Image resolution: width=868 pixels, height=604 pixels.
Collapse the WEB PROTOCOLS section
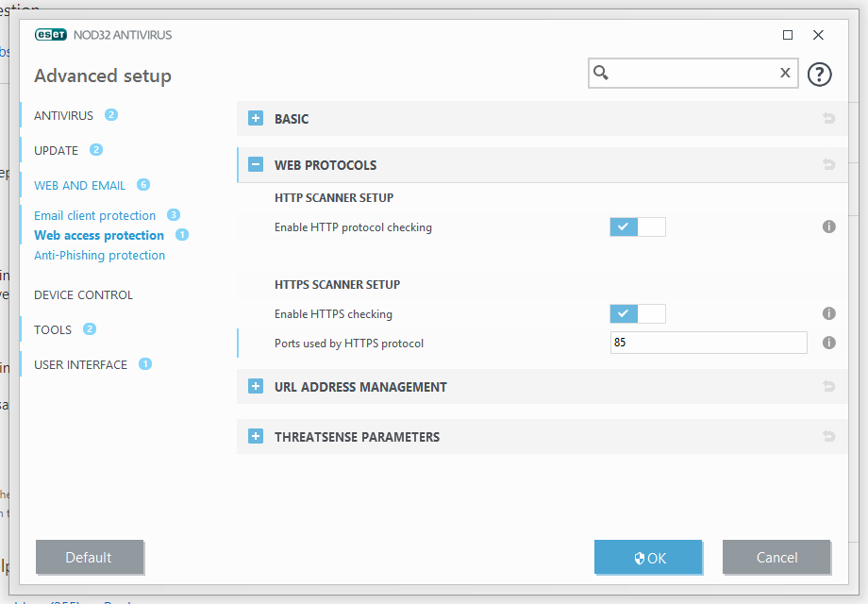click(x=256, y=164)
